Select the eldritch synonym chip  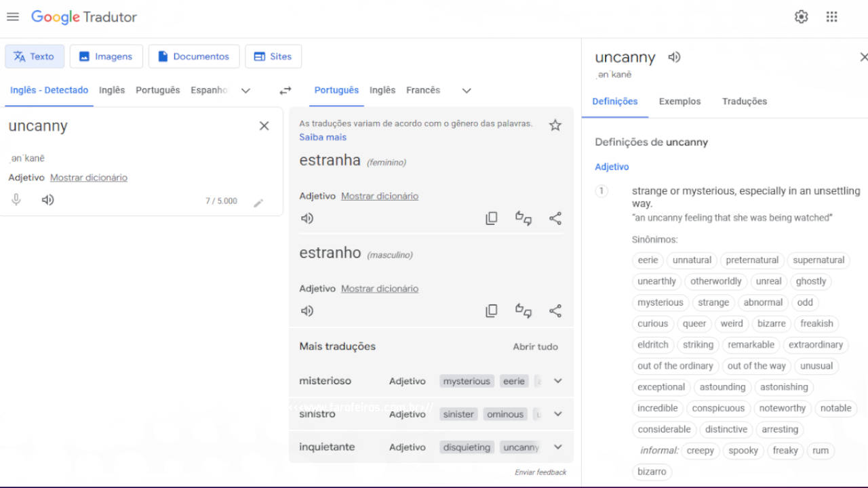coord(653,345)
